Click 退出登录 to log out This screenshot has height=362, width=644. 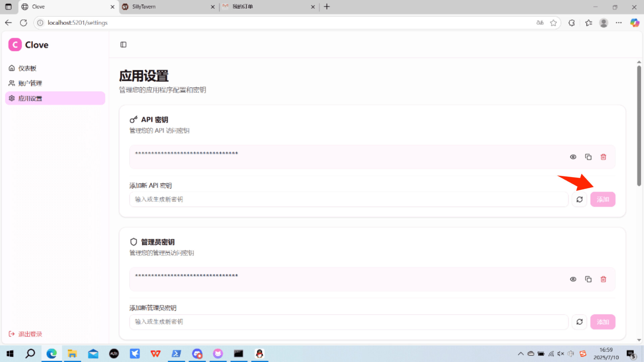[x=30, y=334]
